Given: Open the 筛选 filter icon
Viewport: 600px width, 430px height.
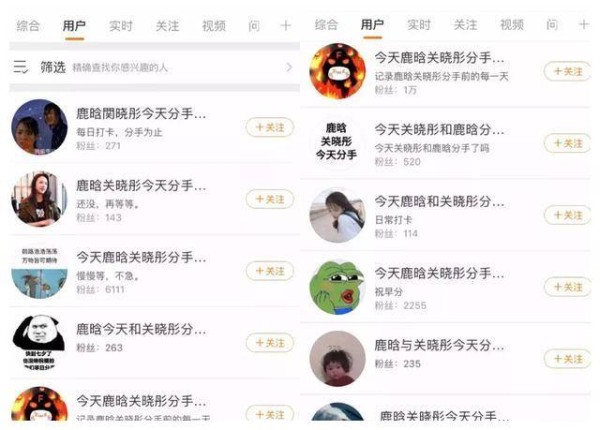Looking at the screenshot, I should coord(20,67).
